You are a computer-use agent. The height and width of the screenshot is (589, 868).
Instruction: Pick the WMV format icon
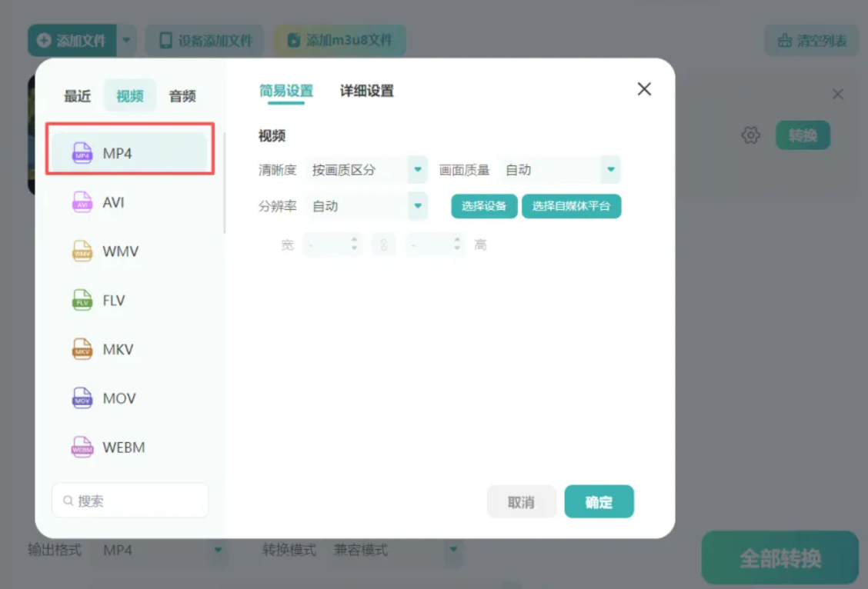point(82,251)
